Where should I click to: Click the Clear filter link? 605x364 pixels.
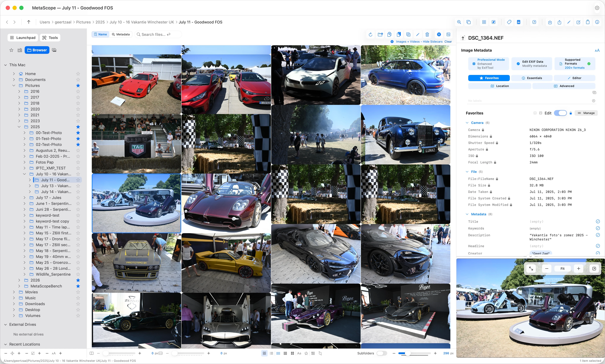pos(448,41)
